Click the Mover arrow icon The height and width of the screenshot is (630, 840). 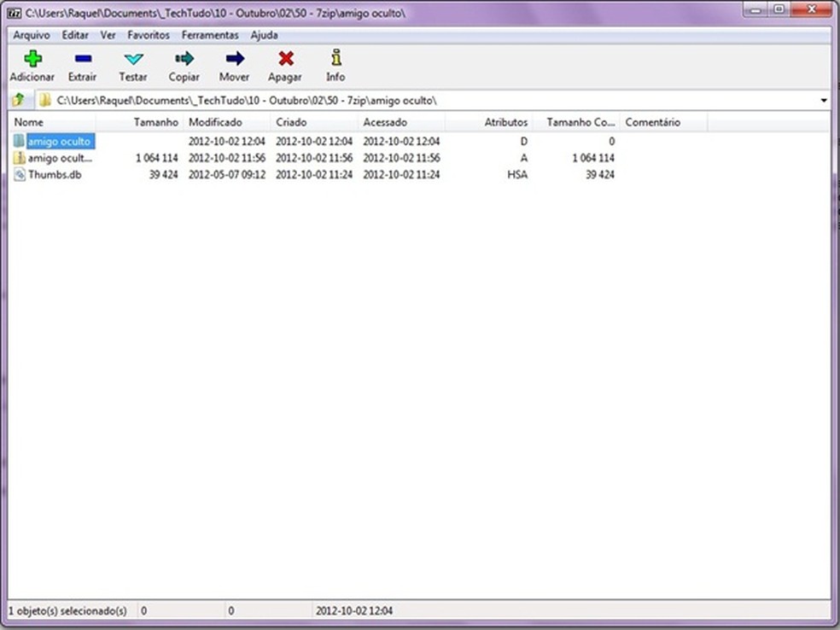point(235,58)
